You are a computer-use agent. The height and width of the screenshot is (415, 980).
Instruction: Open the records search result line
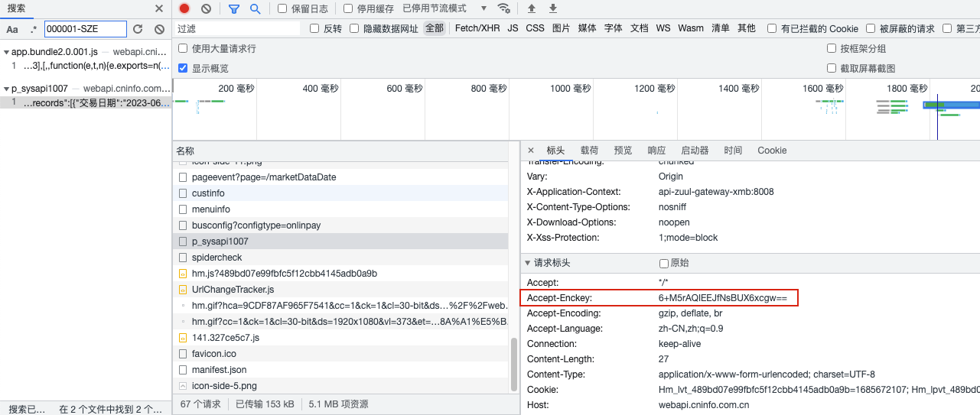click(85, 102)
